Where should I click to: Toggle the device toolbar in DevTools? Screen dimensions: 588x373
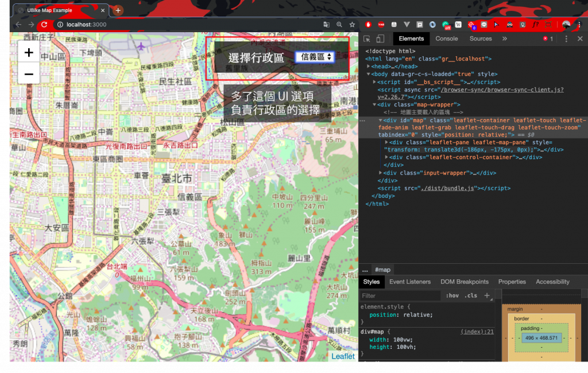tap(380, 39)
